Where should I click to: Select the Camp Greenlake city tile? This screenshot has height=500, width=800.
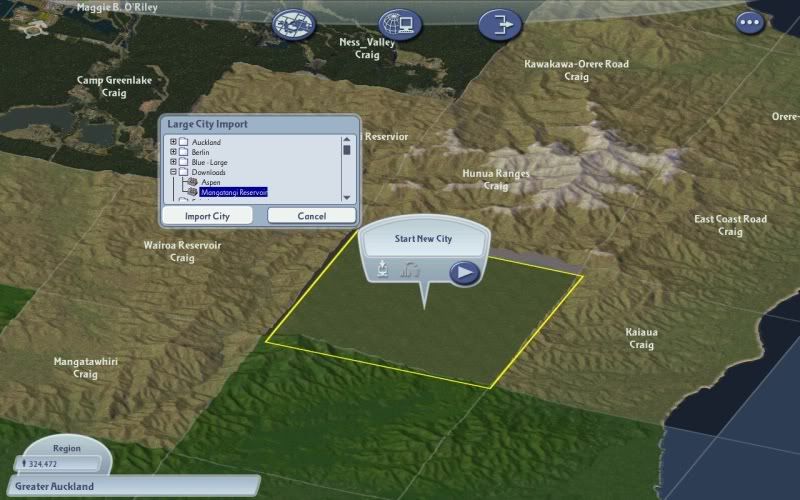(x=114, y=86)
